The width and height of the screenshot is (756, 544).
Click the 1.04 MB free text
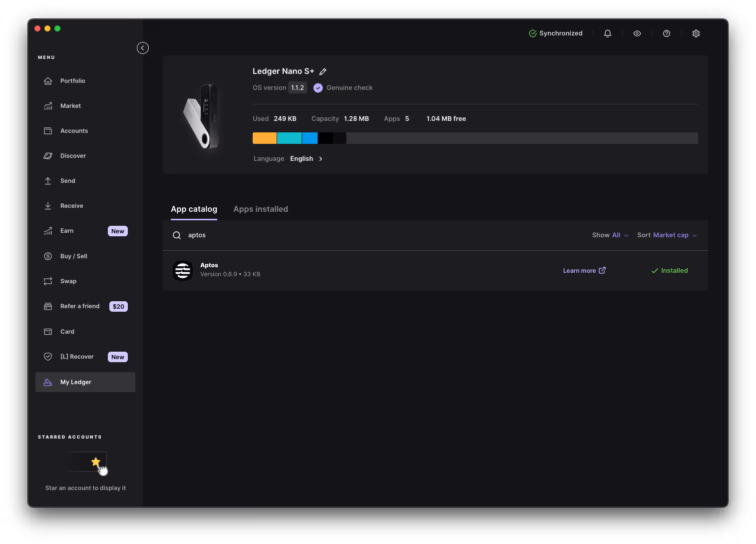coord(446,119)
